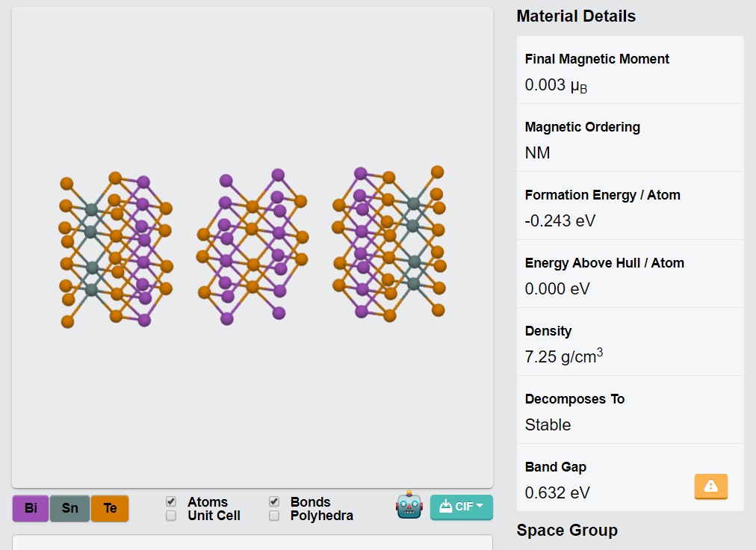This screenshot has height=550, width=756.
Task: Enable the Unit Cell checkbox
Action: pyautogui.click(x=170, y=516)
